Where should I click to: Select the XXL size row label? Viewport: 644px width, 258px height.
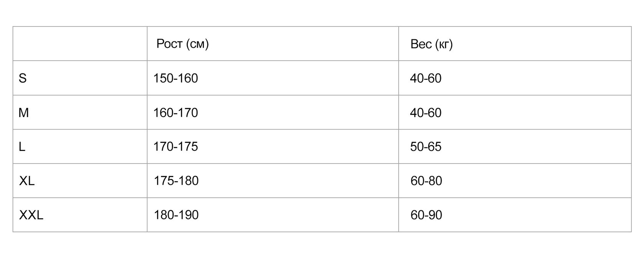point(31,215)
